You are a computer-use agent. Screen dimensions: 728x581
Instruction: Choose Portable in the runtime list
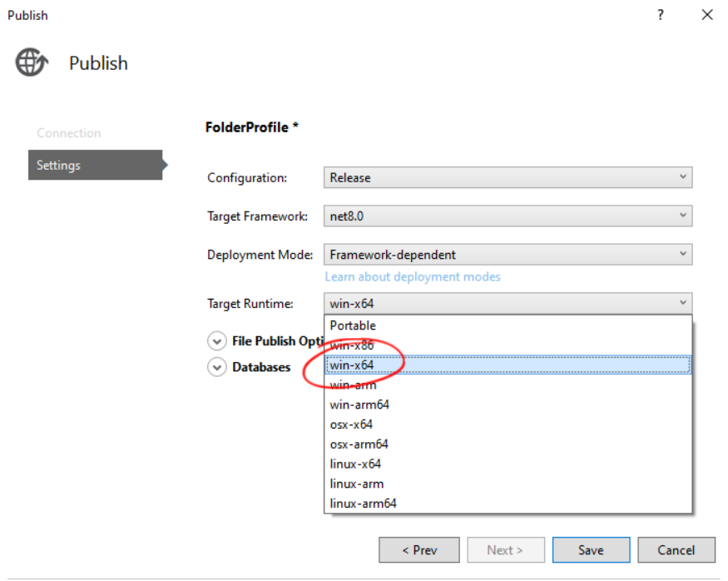[x=508, y=325]
